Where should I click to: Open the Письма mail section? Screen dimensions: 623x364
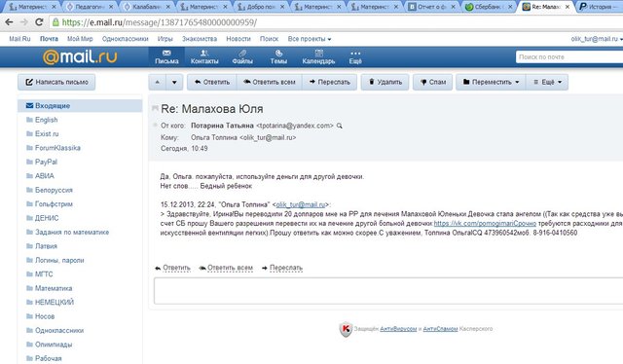[x=166, y=56]
